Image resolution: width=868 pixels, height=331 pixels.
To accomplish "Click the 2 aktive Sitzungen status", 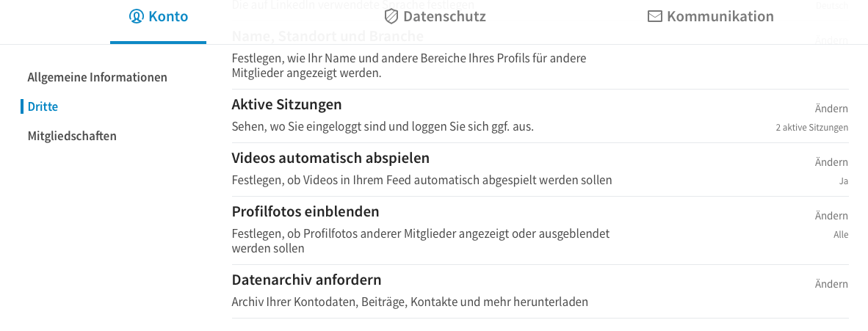I will pyautogui.click(x=811, y=127).
